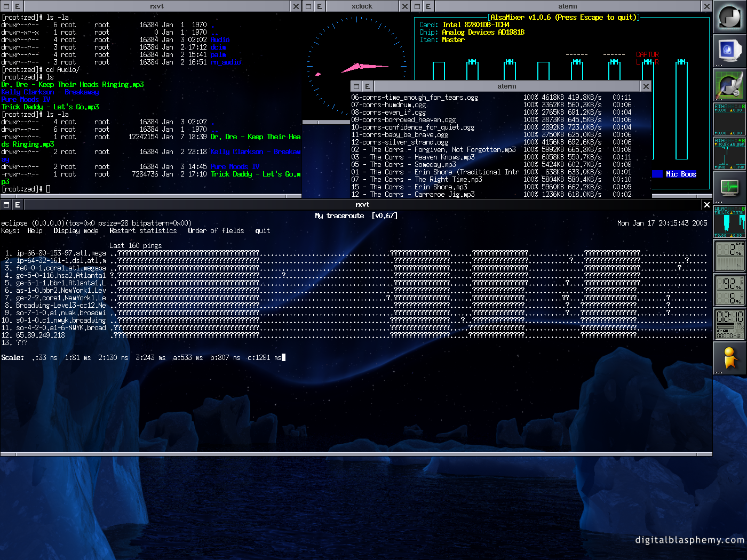Click the traceroute date 'Mon Jan 17 20:15:43 2005'
This screenshot has height=560, width=747.
(x=662, y=223)
